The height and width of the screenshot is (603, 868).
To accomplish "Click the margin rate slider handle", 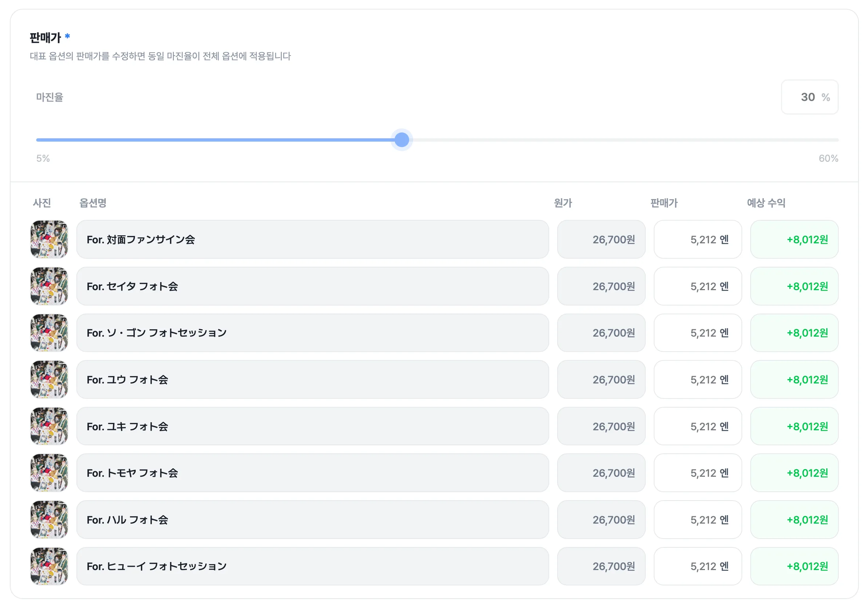I will click(x=402, y=140).
